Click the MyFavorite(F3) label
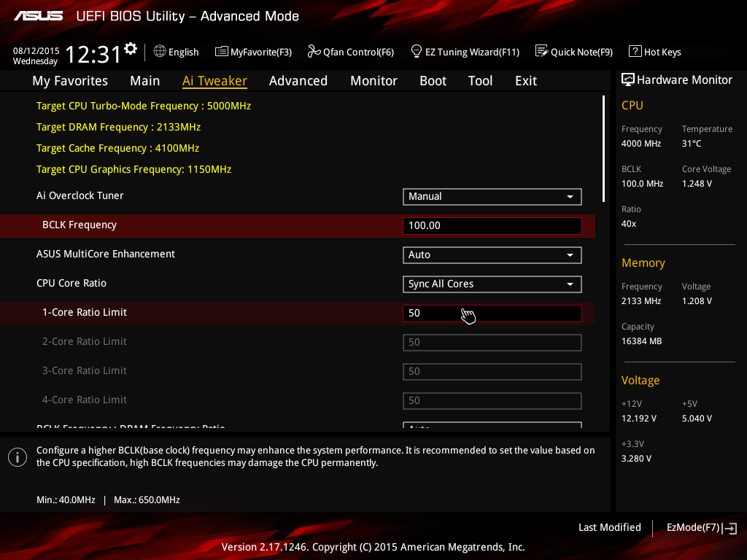Viewport: 747px width, 560px height. click(261, 52)
